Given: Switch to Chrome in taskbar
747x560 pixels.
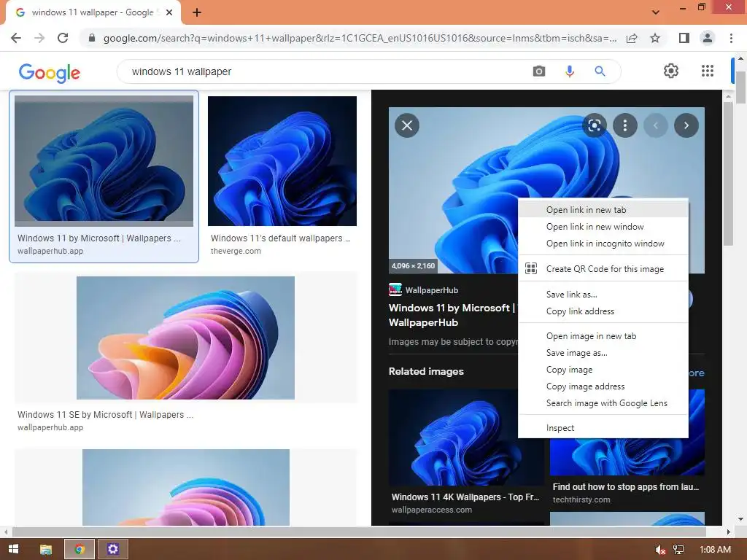Looking at the screenshot, I should pyautogui.click(x=80, y=549).
